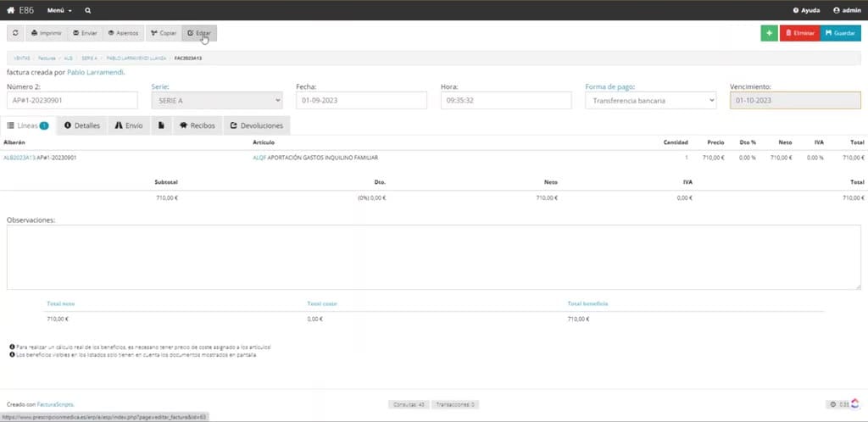Screen dimensions: 868x422
Task: Click the Editar button
Action: tap(199, 33)
